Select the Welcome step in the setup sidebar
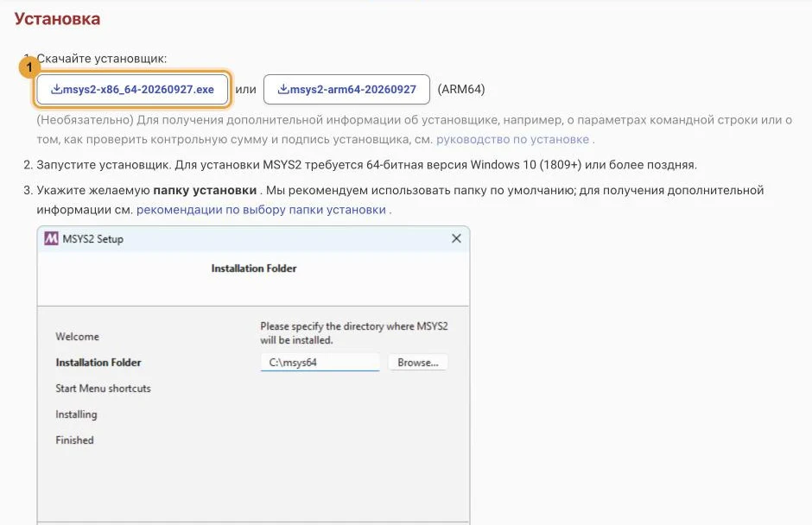Viewport: 812px width, 525px height. (77, 337)
